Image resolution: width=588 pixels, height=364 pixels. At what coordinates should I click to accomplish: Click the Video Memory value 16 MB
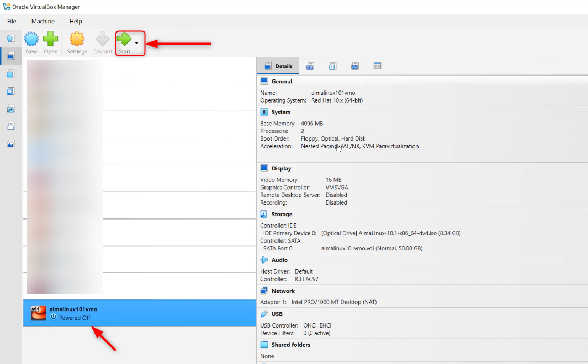[333, 180]
